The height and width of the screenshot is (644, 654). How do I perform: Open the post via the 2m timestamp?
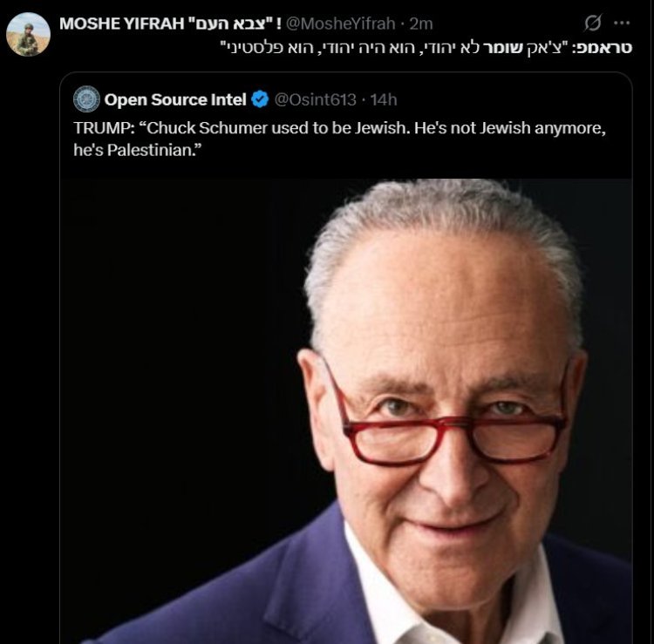tap(421, 23)
